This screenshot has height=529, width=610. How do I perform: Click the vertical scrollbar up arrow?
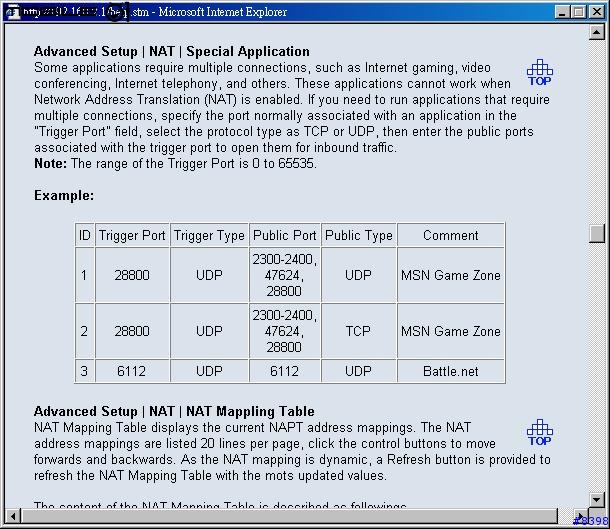[596, 32]
